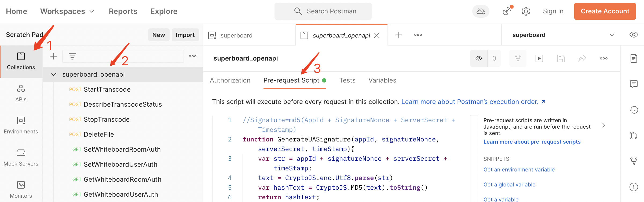Viewport: 644px width, 202px height.
Task: Open collection more actions ellipsis
Action: pos(604,58)
